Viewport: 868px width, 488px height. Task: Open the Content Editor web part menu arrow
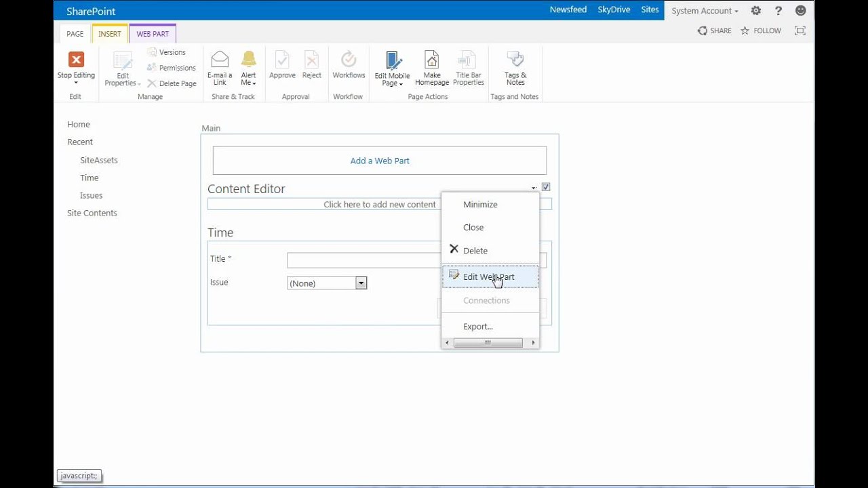click(x=534, y=188)
